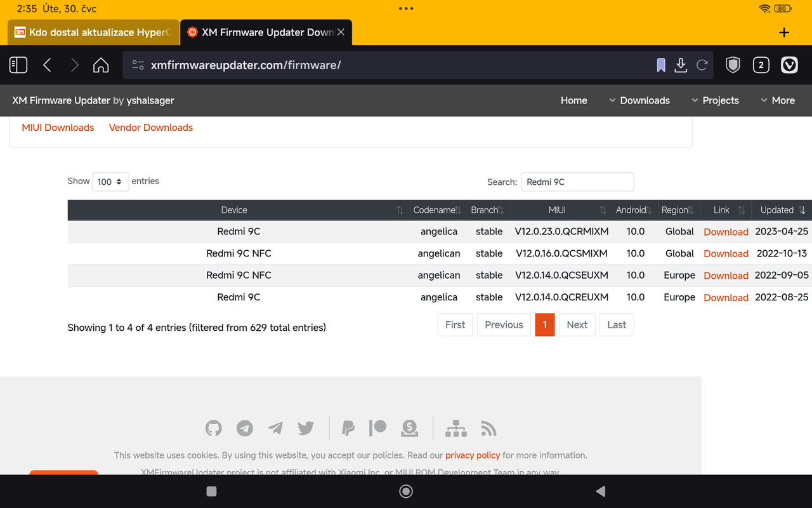Sort table by Device column
This screenshot has width=812, height=508.
point(239,210)
